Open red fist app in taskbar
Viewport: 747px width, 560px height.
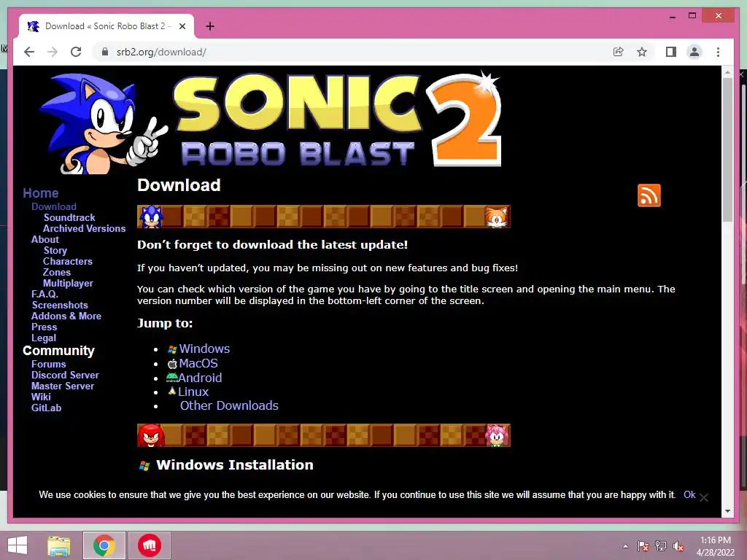[x=149, y=545]
